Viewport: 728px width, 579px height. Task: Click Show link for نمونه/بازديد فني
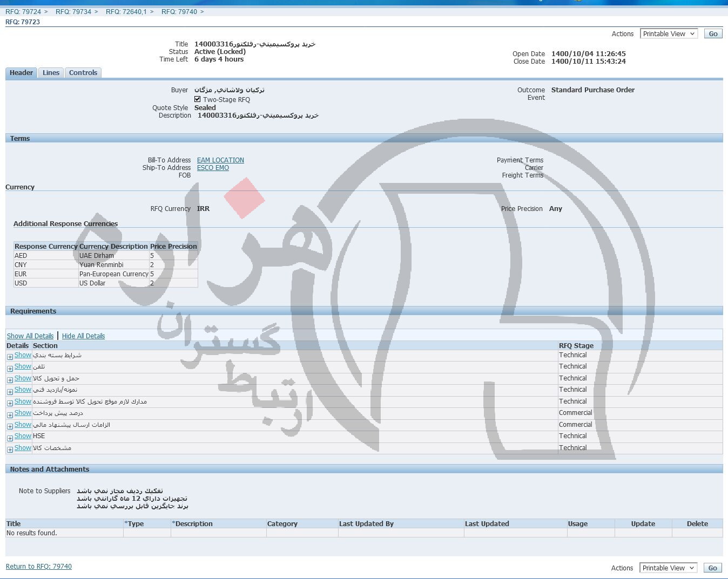pos(23,390)
